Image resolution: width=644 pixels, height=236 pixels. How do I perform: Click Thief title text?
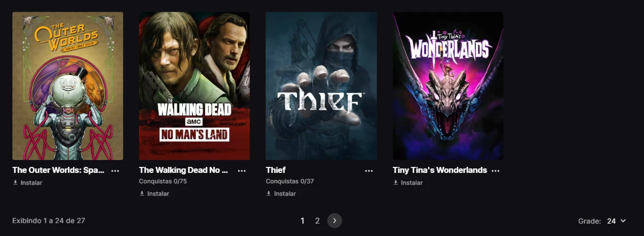point(276,170)
